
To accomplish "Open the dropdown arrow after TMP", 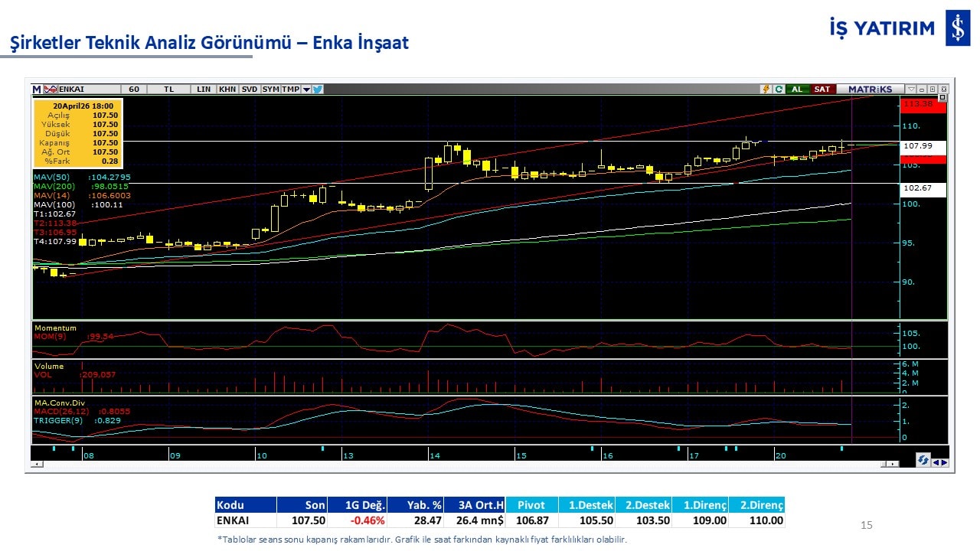I will (306, 90).
